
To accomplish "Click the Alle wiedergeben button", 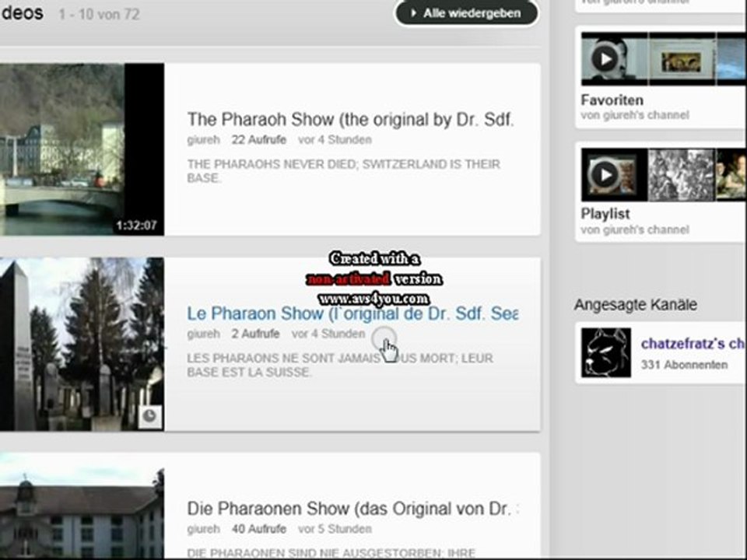I will 466,13.
